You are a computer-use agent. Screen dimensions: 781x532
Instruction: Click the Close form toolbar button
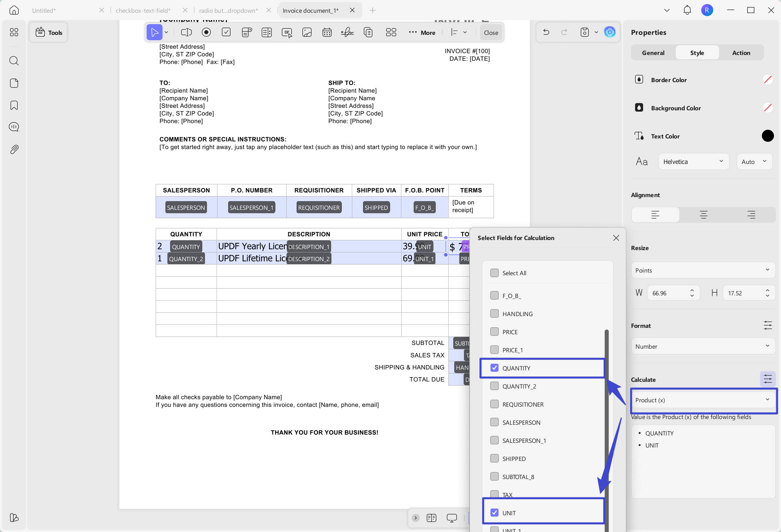click(491, 33)
